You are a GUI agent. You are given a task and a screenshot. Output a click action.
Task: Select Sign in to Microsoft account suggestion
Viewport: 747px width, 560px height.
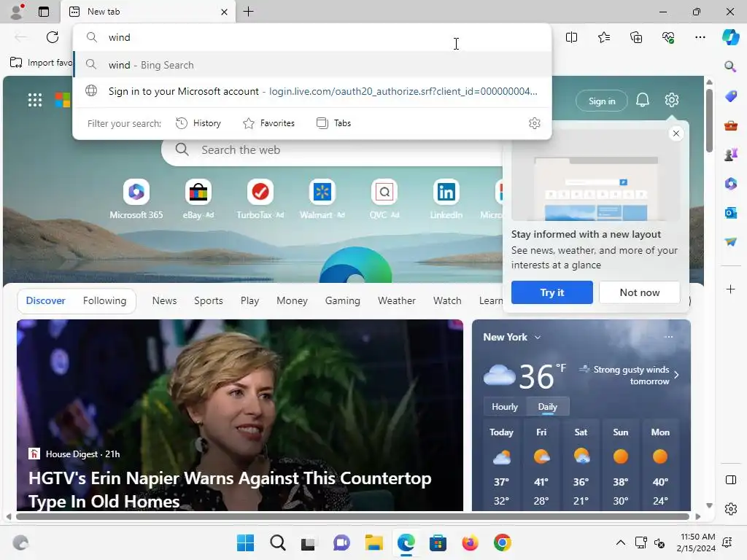[x=312, y=91]
